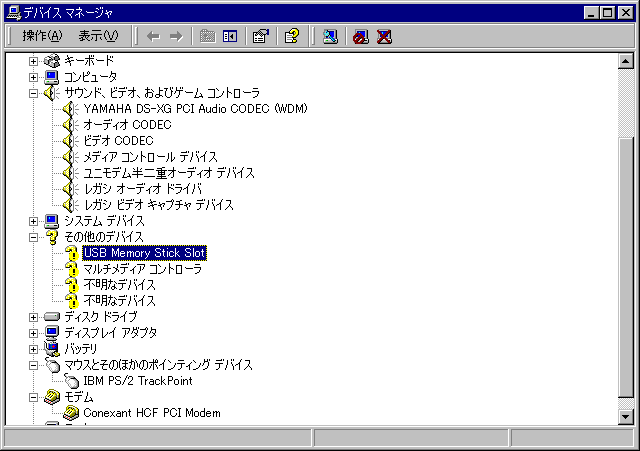The height and width of the screenshot is (451, 640).
Task: Click the question mark icon of その他のデバイス
Action: (x=52, y=237)
